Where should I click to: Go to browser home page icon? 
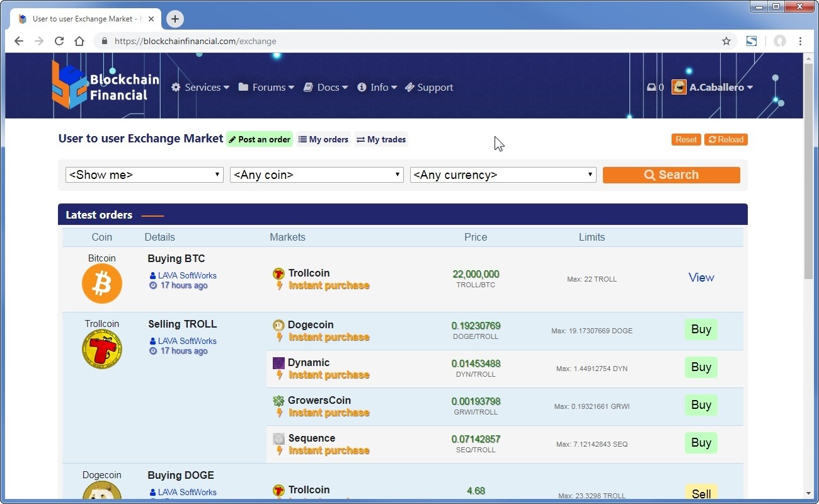(79, 41)
